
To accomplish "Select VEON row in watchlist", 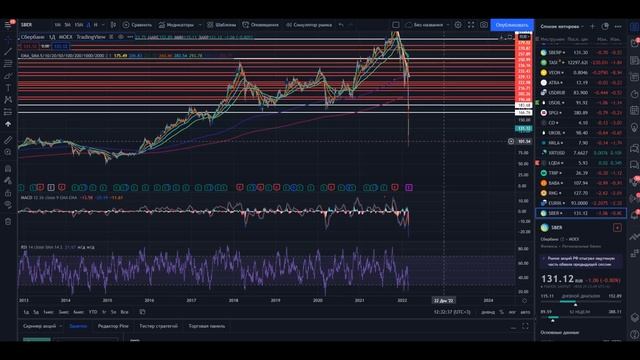I will (581, 73).
